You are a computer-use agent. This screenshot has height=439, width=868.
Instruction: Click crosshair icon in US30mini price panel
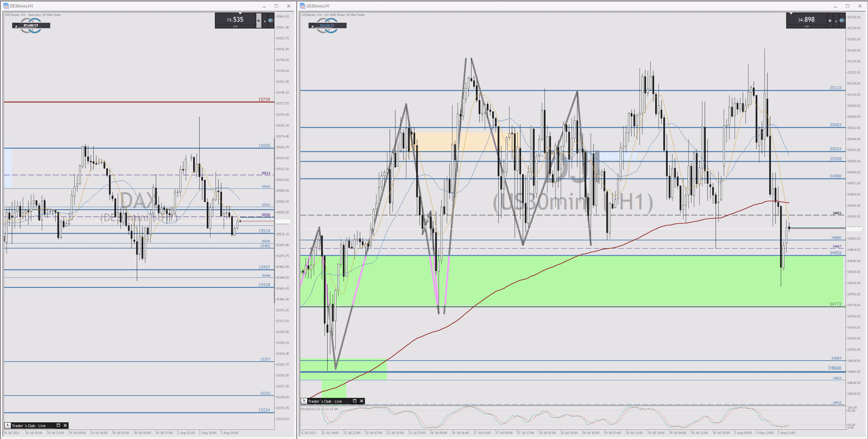point(830,21)
